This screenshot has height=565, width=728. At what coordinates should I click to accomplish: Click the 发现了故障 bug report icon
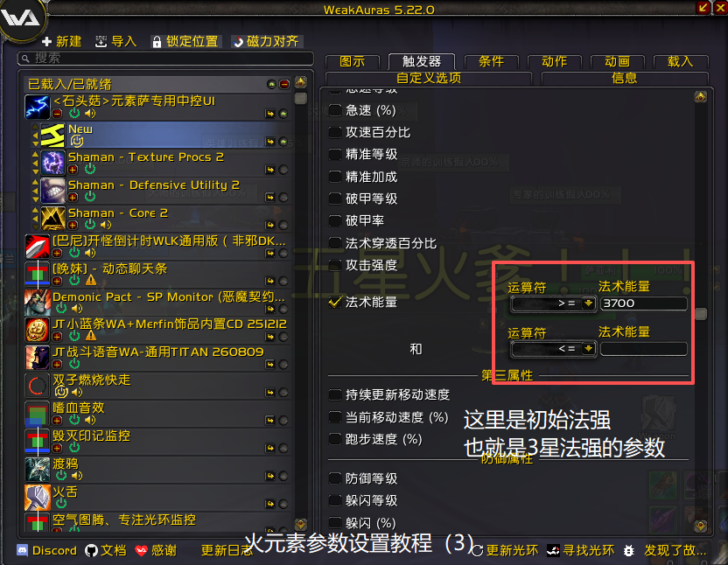(x=628, y=551)
